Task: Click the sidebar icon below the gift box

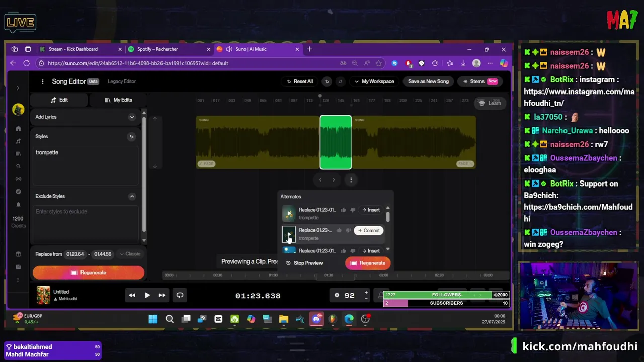Action: point(18,267)
